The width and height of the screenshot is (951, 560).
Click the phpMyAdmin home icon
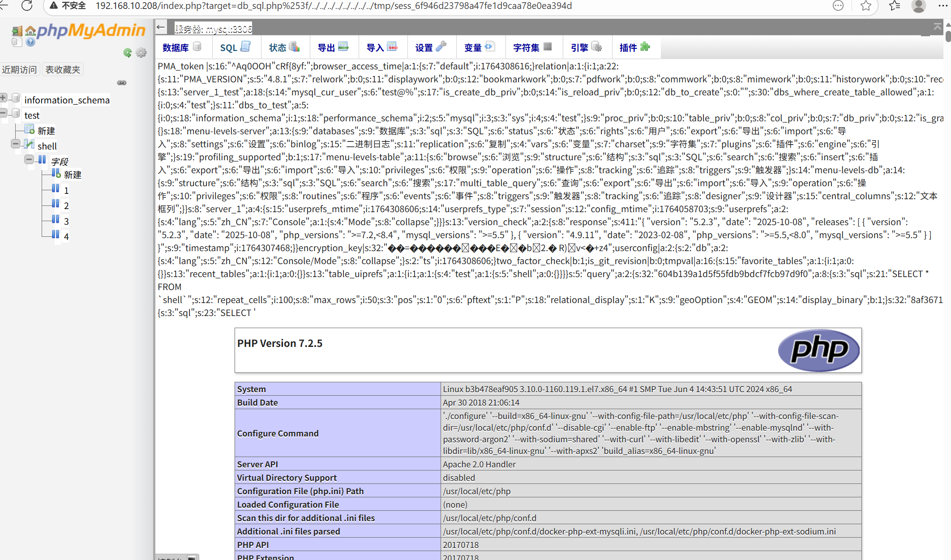point(30,31)
